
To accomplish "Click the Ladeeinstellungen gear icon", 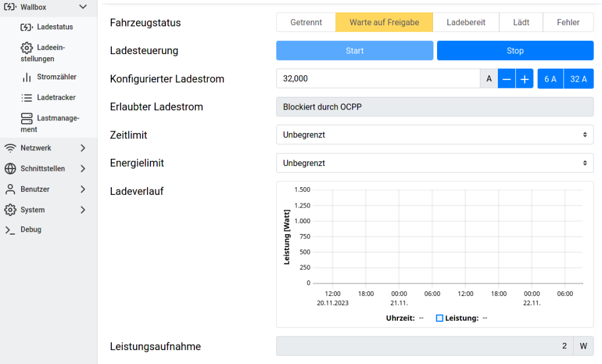I will (26, 48).
